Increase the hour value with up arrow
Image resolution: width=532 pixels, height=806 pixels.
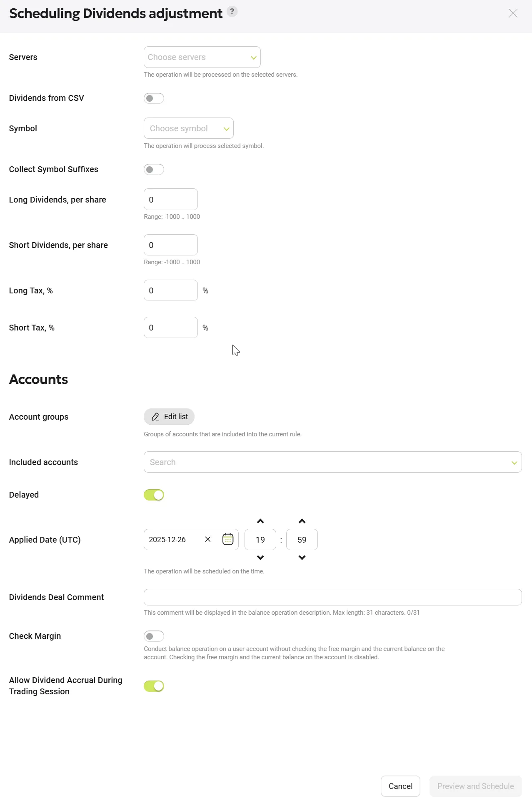pos(260,521)
